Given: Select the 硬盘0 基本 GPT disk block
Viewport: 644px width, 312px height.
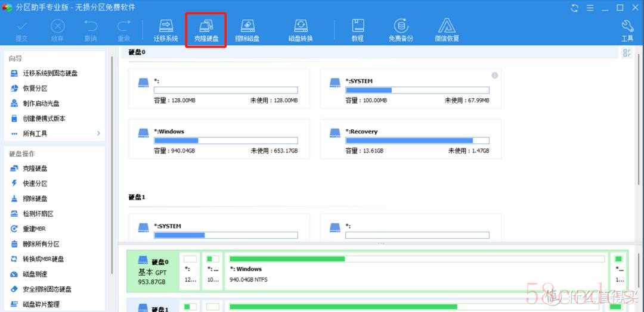Looking at the screenshot, I should tap(153, 272).
